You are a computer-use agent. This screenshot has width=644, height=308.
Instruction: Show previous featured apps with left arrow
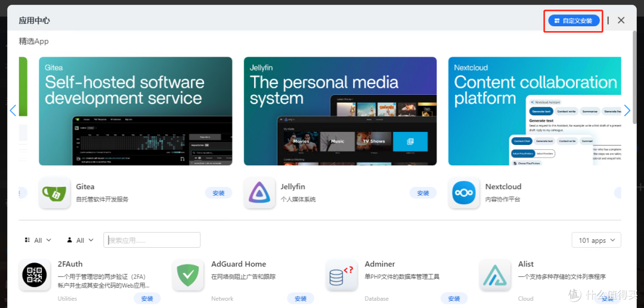tap(13, 110)
